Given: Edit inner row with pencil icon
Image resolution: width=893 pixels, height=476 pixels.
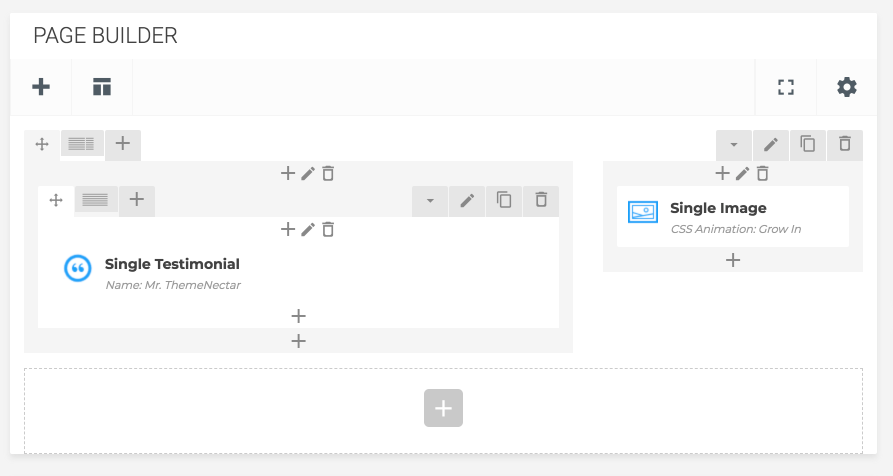Looking at the screenshot, I should pyautogui.click(x=467, y=200).
